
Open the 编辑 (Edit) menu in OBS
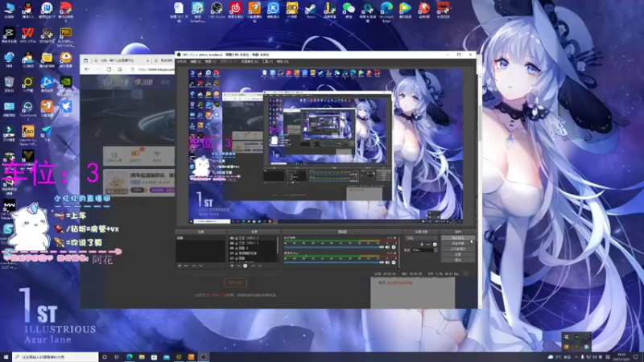pyautogui.click(x=196, y=62)
